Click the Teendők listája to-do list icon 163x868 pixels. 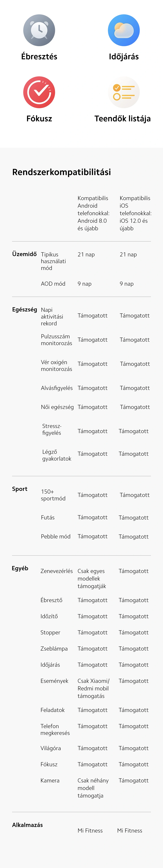pos(124,92)
